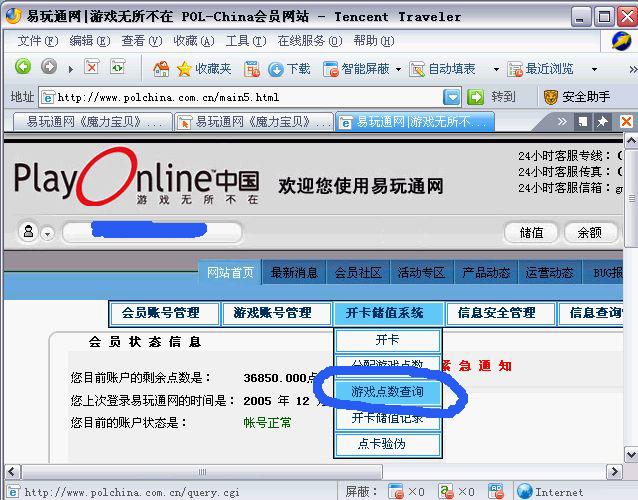Screen dimensions: 638x500
Task: Close current tab with orange X
Action: tap(626, 121)
